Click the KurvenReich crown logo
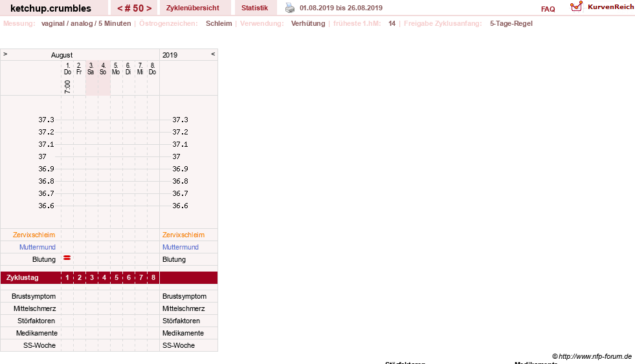 click(576, 6)
